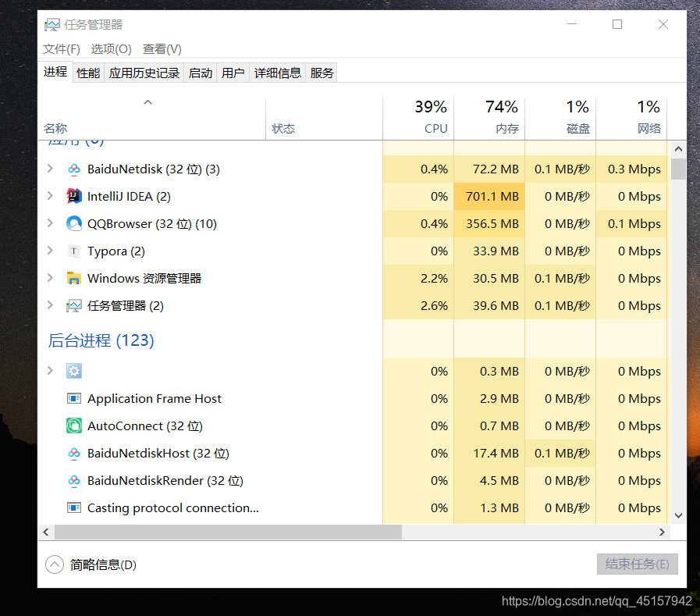Screen dimensions: 700x616
Task: Click the horizontal scrollbar right arrow
Action: coord(662,532)
